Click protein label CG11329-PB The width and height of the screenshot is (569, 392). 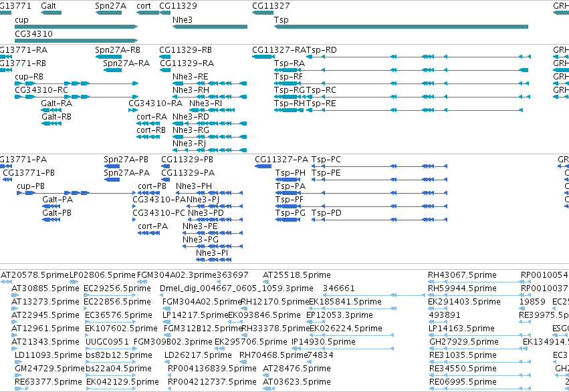coord(187,160)
